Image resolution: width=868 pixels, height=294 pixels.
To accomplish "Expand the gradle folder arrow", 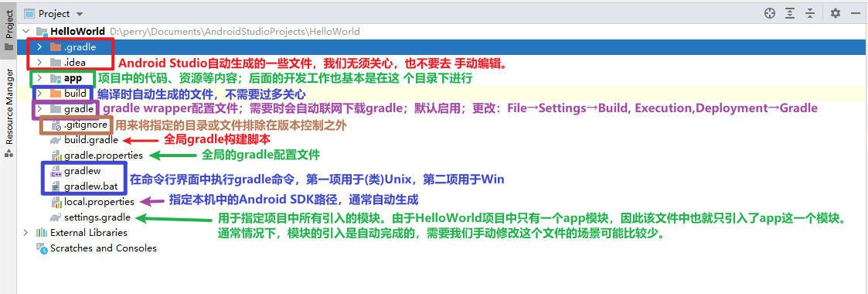I will click(40, 109).
